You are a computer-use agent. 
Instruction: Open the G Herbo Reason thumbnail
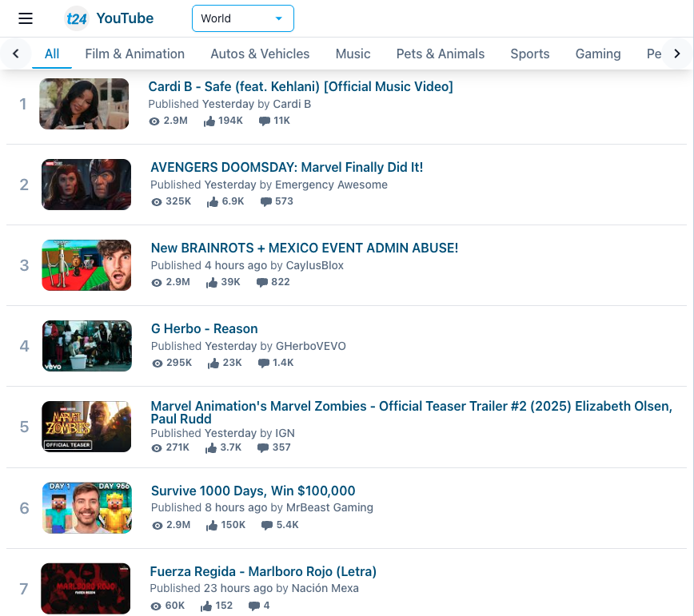(x=86, y=346)
